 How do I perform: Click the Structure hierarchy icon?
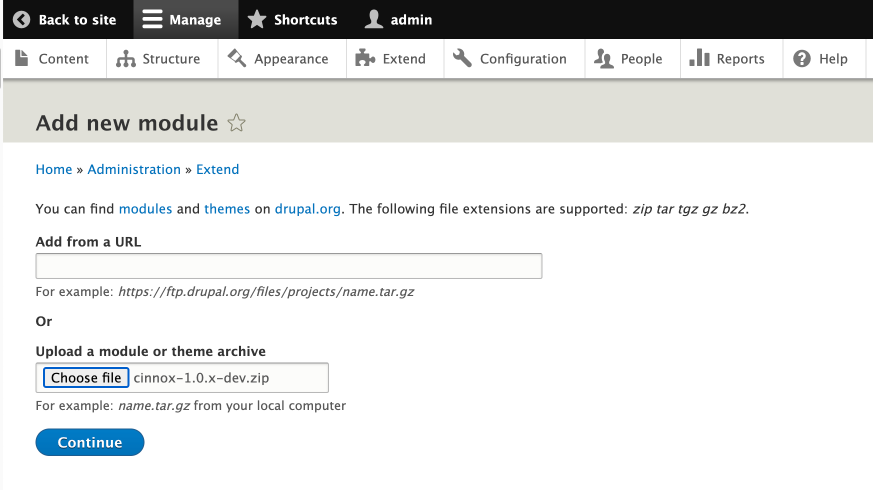126,59
